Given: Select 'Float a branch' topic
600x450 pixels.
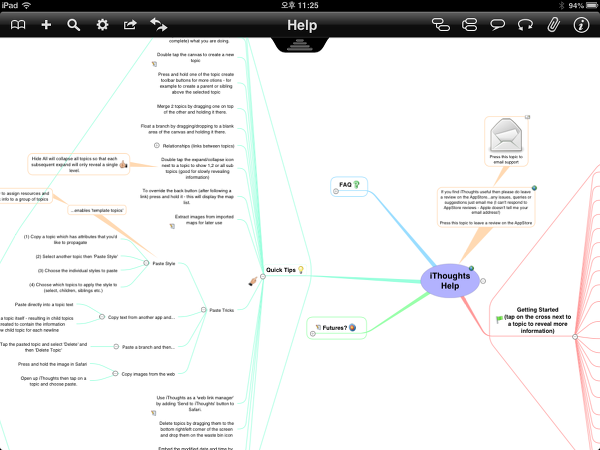Looking at the screenshot, I should pos(187,129).
